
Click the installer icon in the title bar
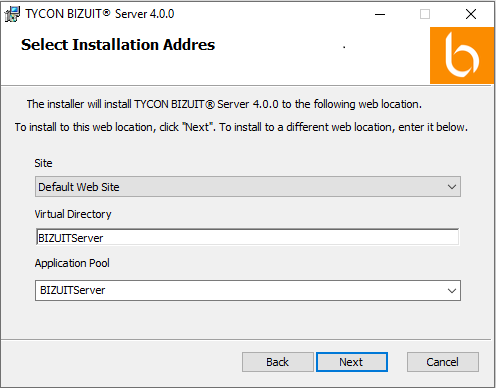click(12, 14)
